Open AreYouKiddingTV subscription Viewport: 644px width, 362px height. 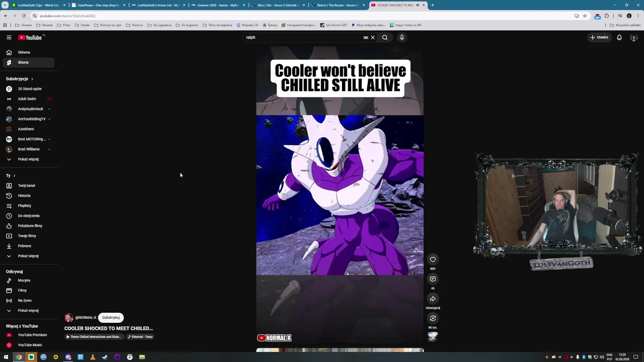coord(28,119)
